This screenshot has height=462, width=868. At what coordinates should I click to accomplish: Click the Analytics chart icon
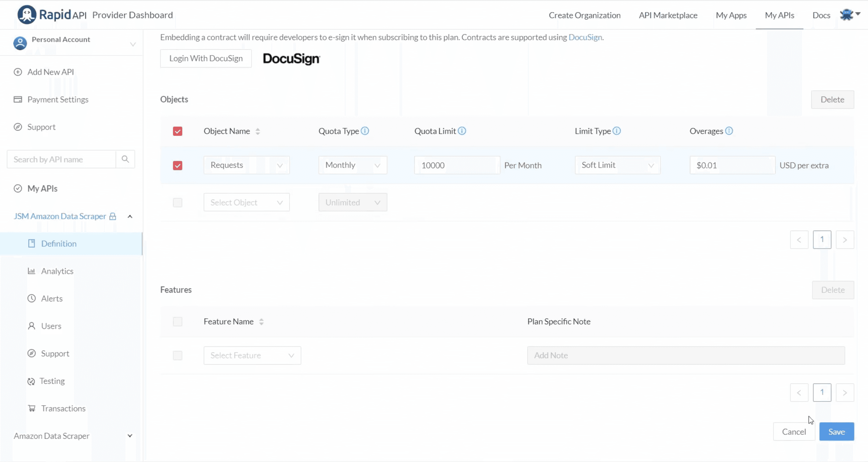pos(32,271)
